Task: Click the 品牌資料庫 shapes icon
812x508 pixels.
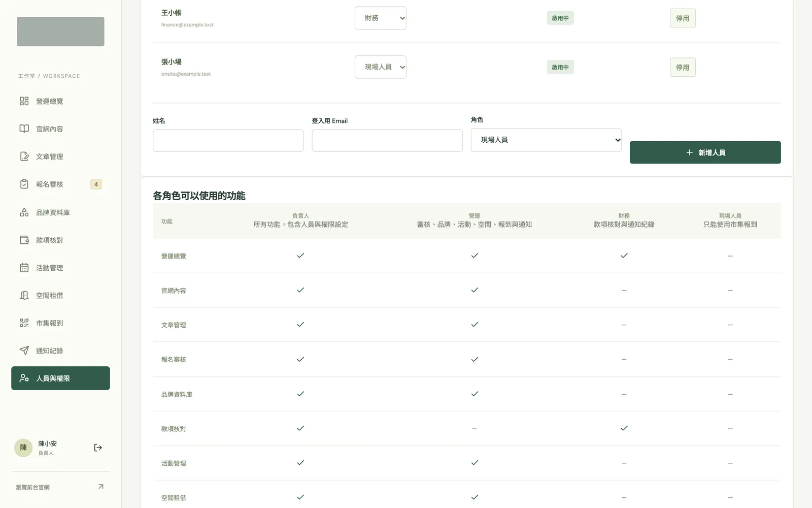Action: [x=24, y=212]
